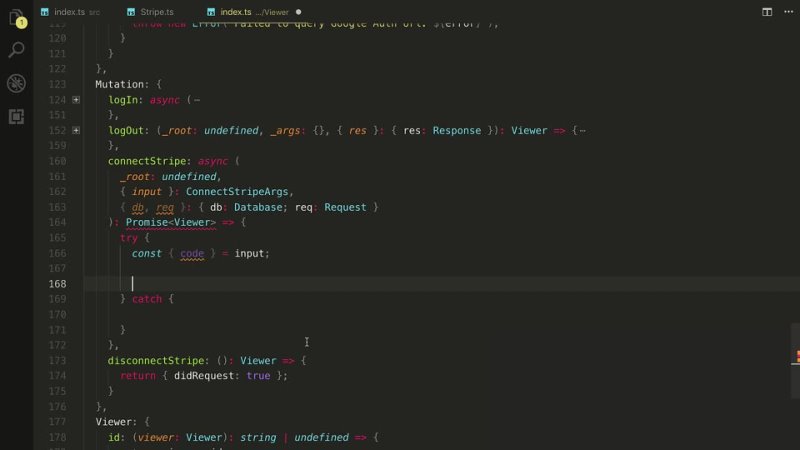The width and height of the screenshot is (800, 450).
Task: Click the split editor icon
Action: (x=767, y=12)
